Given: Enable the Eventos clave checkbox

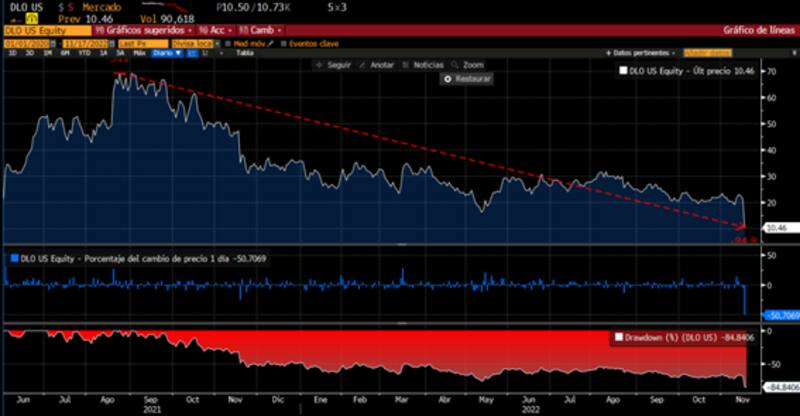Looking at the screenshot, I should (284, 43).
